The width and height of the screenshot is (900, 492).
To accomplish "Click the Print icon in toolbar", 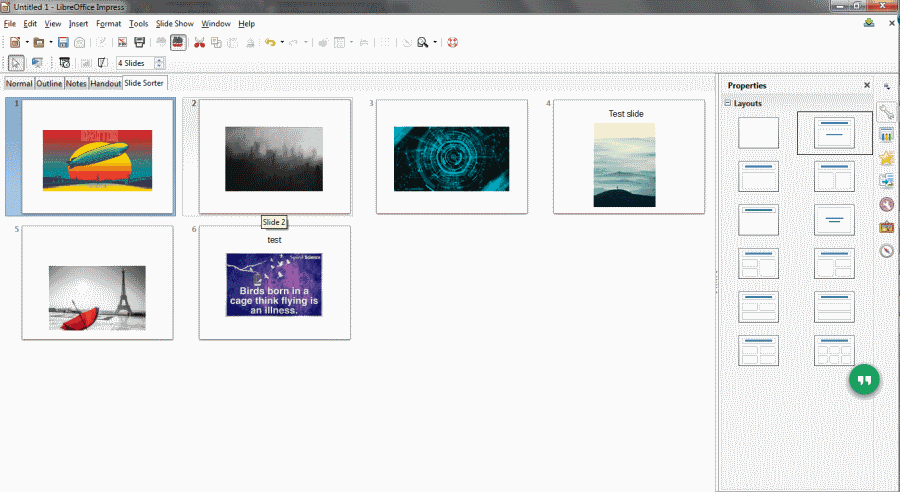I will 139,42.
